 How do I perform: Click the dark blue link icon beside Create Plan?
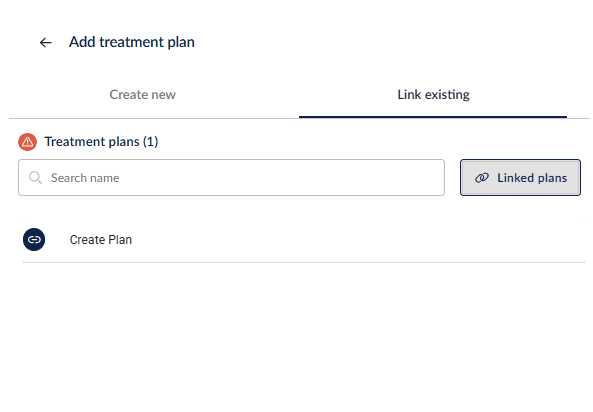coord(34,239)
